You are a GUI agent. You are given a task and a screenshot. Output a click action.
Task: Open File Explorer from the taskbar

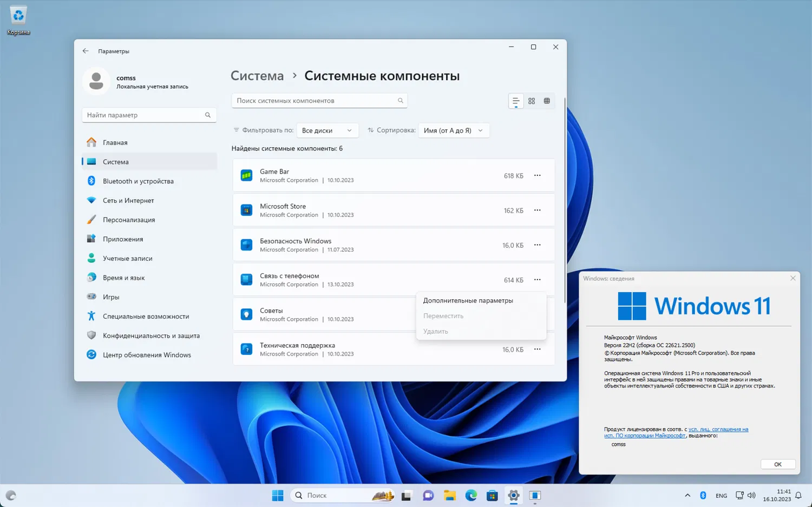pos(449,495)
